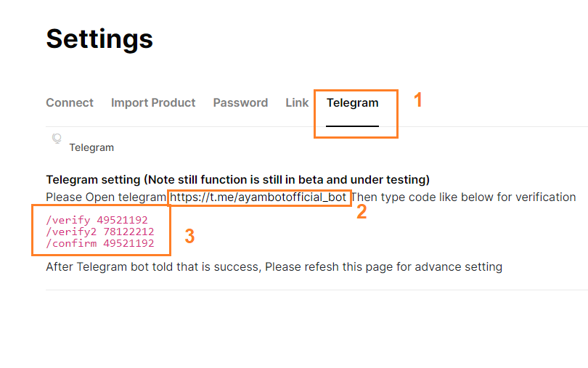Go to the Link tab
The width and height of the screenshot is (588, 368).
point(297,103)
